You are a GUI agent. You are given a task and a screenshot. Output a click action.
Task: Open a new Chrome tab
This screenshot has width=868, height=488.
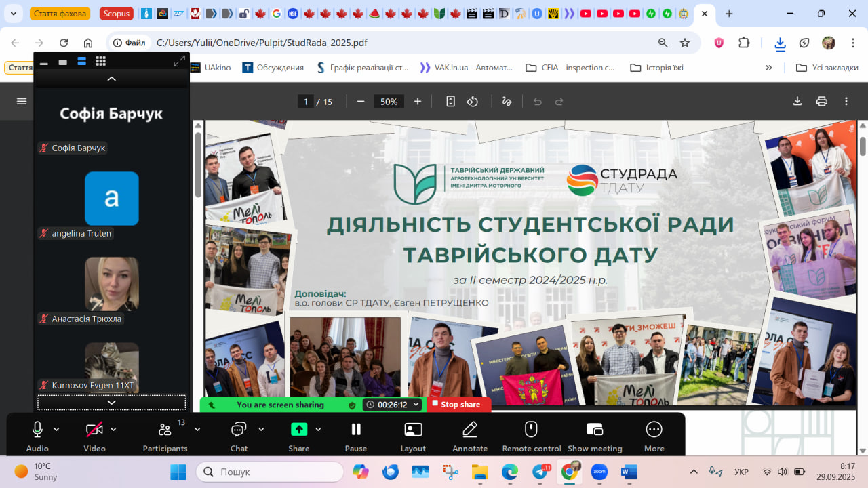point(729,14)
